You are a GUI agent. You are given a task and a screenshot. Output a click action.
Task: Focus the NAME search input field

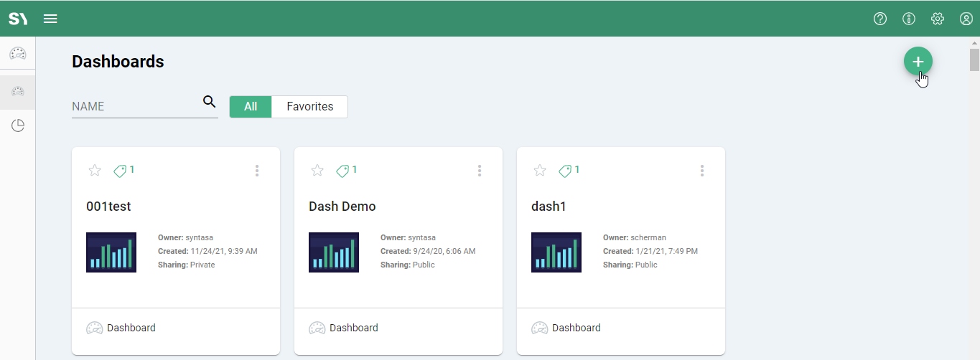(x=135, y=106)
